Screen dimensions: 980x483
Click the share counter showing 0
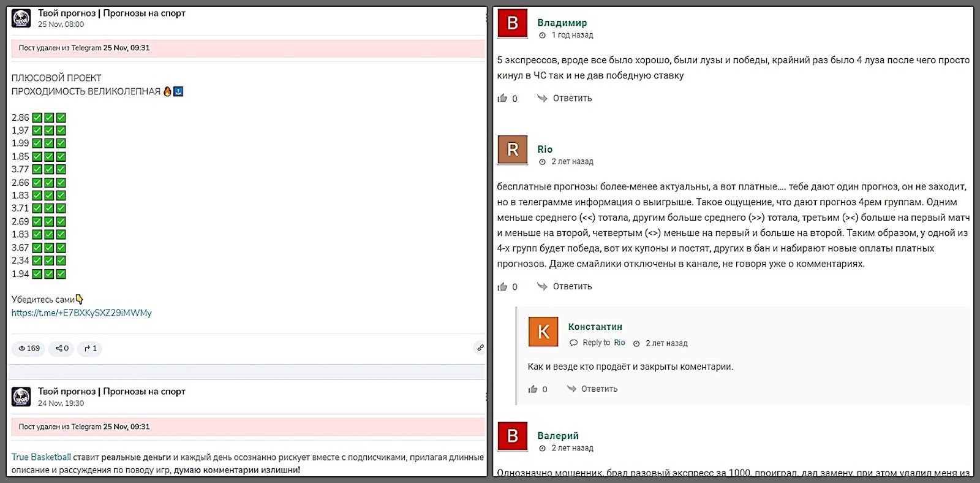tap(62, 349)
